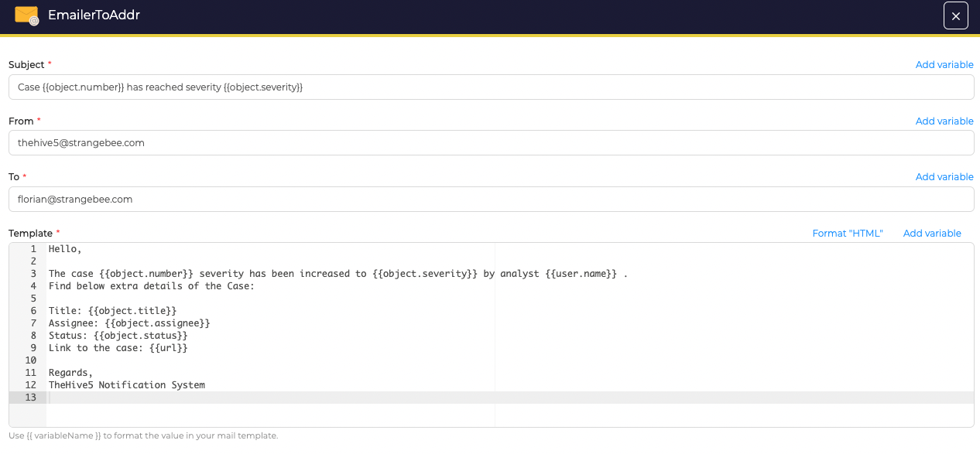The image size is (980, 454).
Task: Add variable to the Template editor
Action: 931,234
